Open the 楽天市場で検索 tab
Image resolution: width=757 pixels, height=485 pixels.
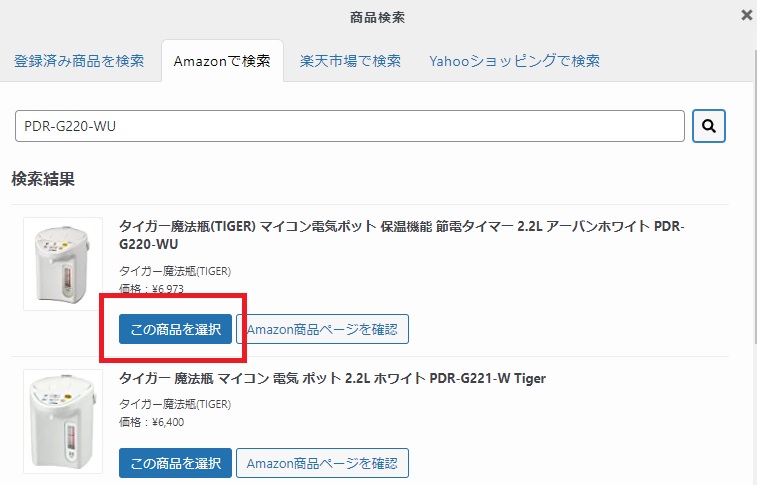350,61
